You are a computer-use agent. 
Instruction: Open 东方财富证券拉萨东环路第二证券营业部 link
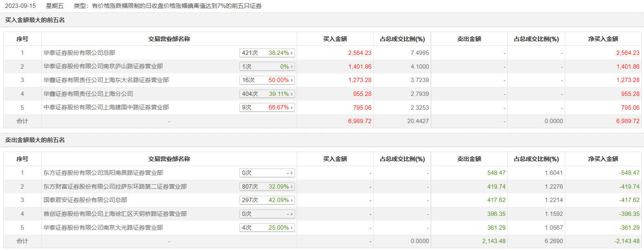115,187
